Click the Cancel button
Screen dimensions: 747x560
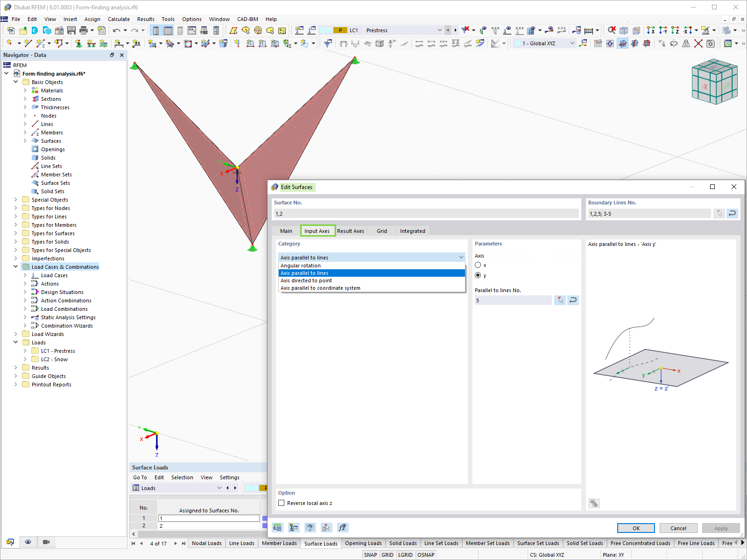tap(678, 528)
